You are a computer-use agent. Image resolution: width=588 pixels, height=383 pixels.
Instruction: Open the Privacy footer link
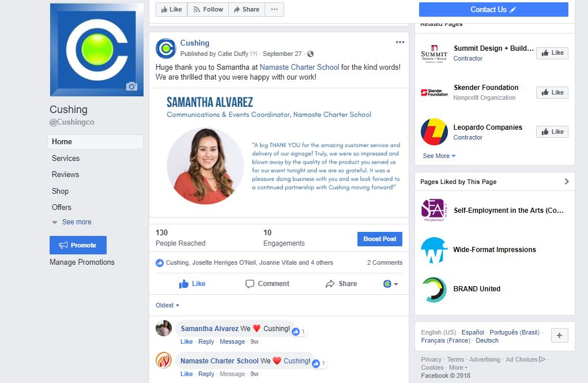click(431, 359)
